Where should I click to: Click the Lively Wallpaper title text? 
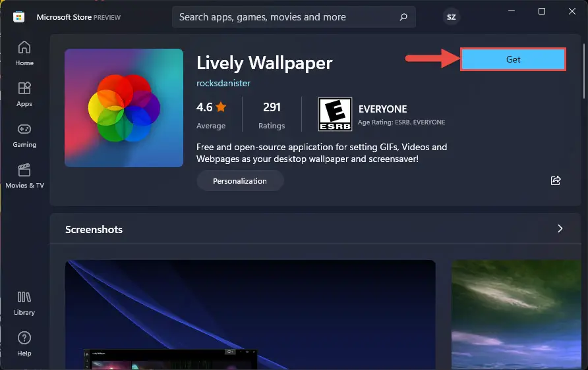pyautogui.click(x=264, y=63)
